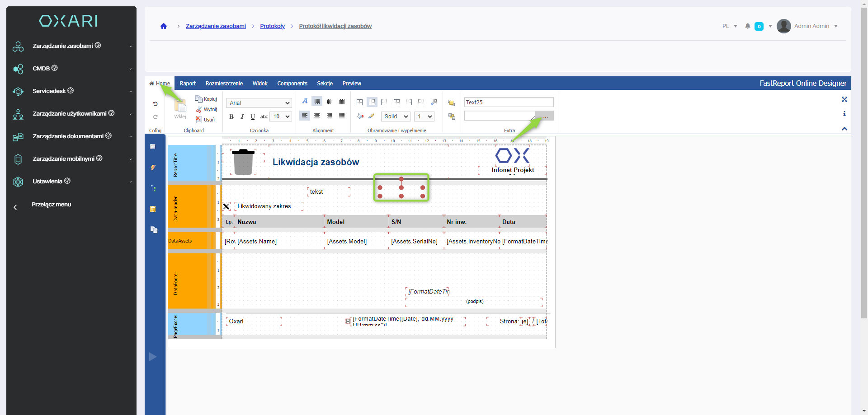The height and width of the screenshot is (415, 868).
Task: Open the Report Tree icon in sidebar
Action: [153, 188]
